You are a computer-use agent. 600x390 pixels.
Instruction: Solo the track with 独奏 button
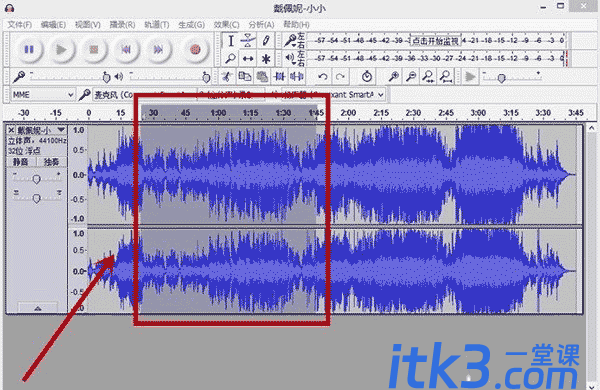(51, 162)
